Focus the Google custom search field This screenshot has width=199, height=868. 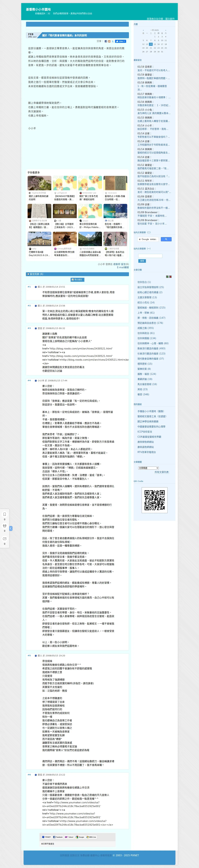148,239
